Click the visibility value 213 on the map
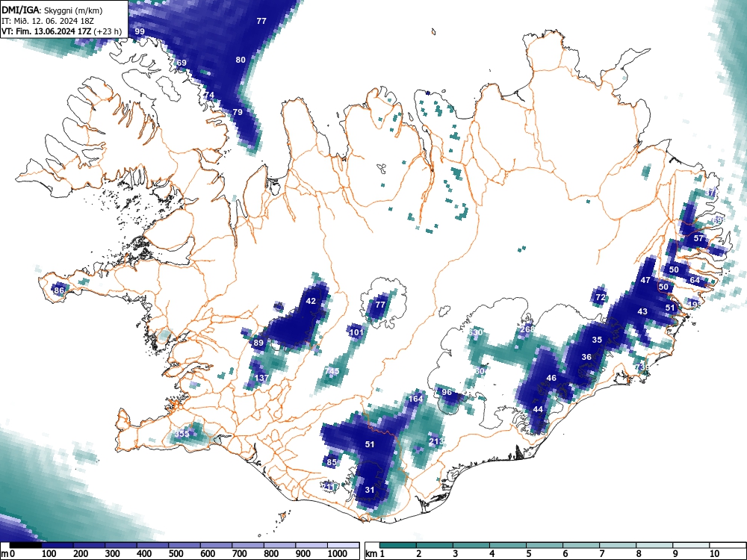The height and width of the screenshot is (560, 747). (436, 441)
